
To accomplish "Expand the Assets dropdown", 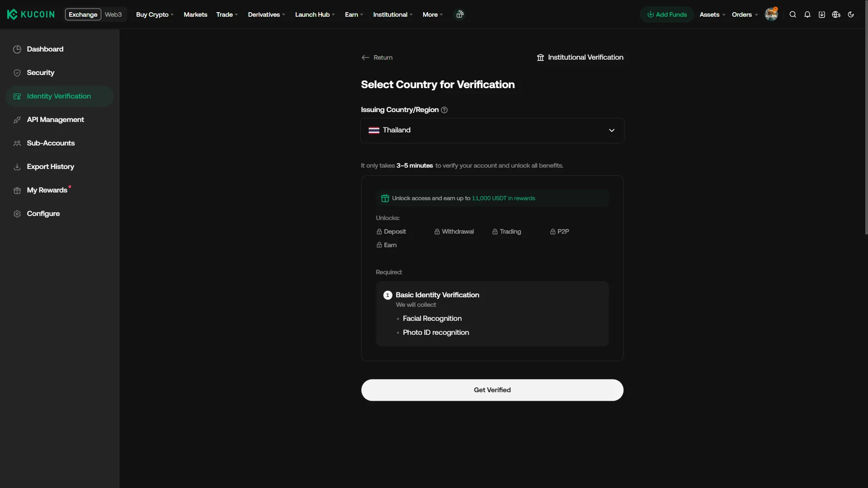I will [712, 14].
